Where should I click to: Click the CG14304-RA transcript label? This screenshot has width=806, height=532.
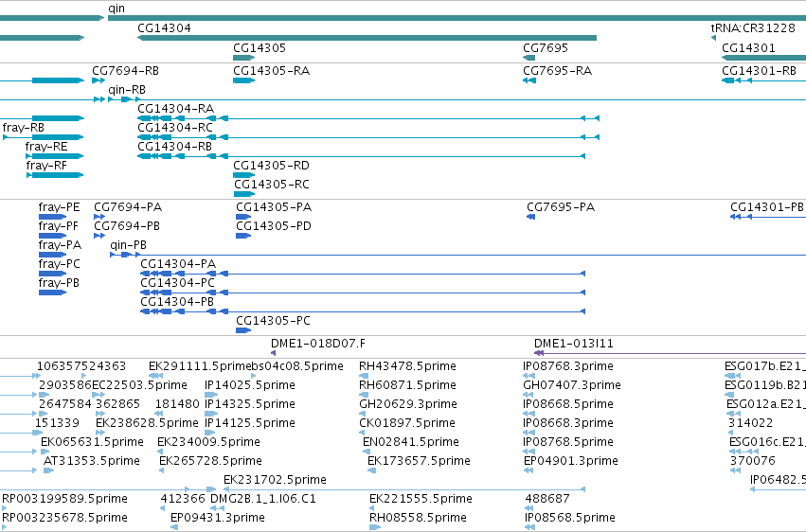pos(176,108)
